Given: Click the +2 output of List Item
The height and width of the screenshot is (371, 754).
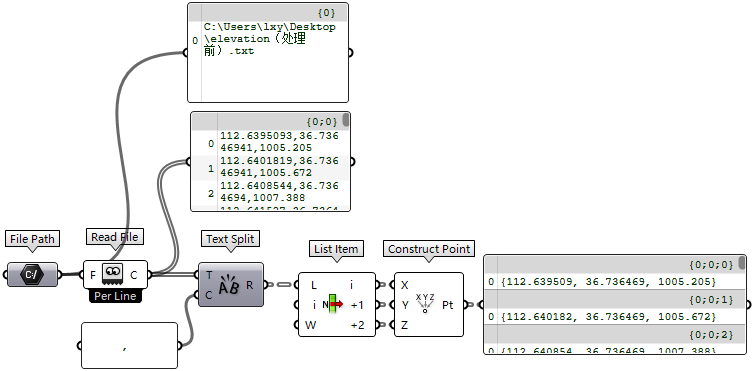Looking at the screenshot, I should 357,325.
